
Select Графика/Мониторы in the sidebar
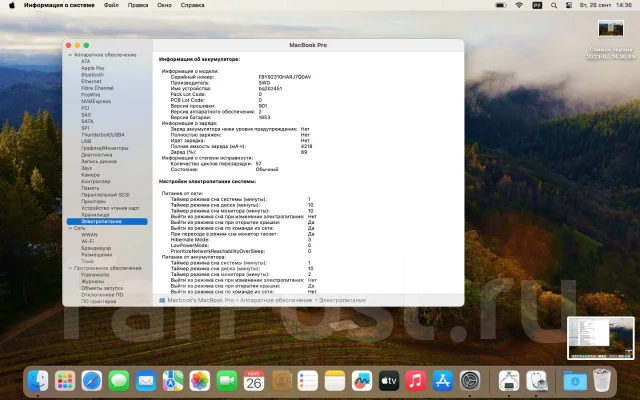coord(104,148)
